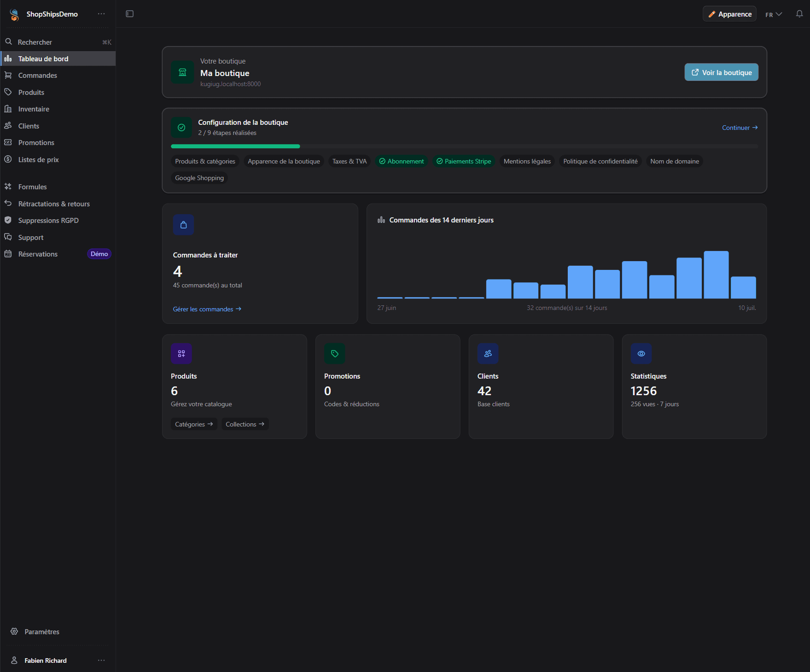The height and width of the screenshot is (672, 810).
Task: Click the Démo badge
Action: click(x=99, y=254)
